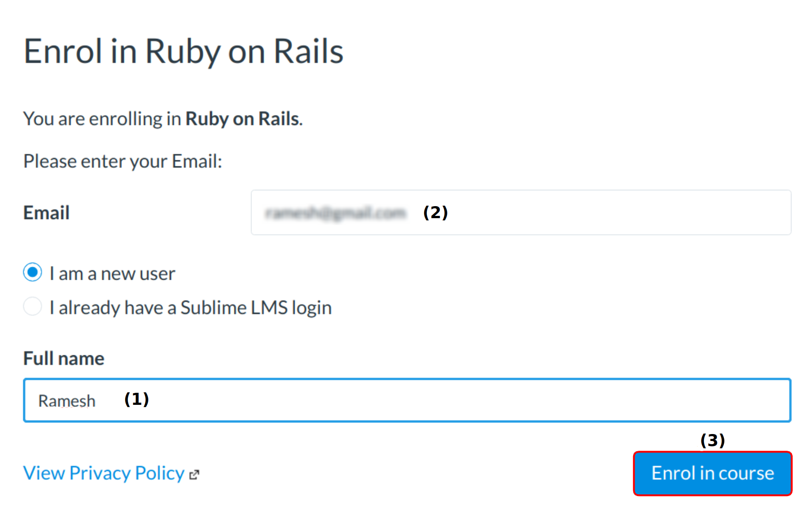Click the (1) annotation marker in Full name
Image resolution: width=812 pixels, height=516 pixels.
pos(137,399)
